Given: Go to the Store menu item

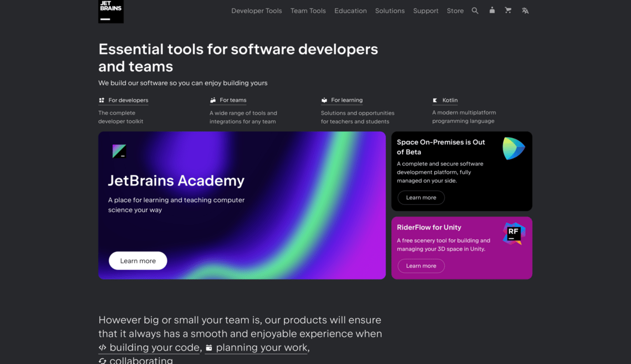Looking at the screenshot, I should 455,11.
